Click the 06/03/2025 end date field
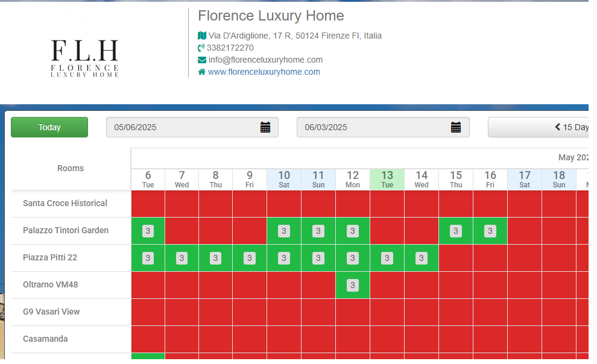 click(383, 127)
